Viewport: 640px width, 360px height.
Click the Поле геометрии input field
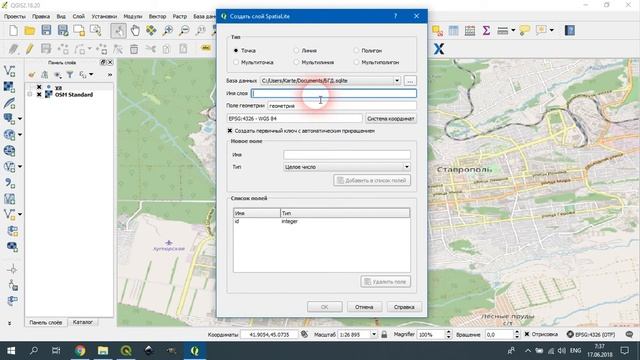[x=342, y=106]
